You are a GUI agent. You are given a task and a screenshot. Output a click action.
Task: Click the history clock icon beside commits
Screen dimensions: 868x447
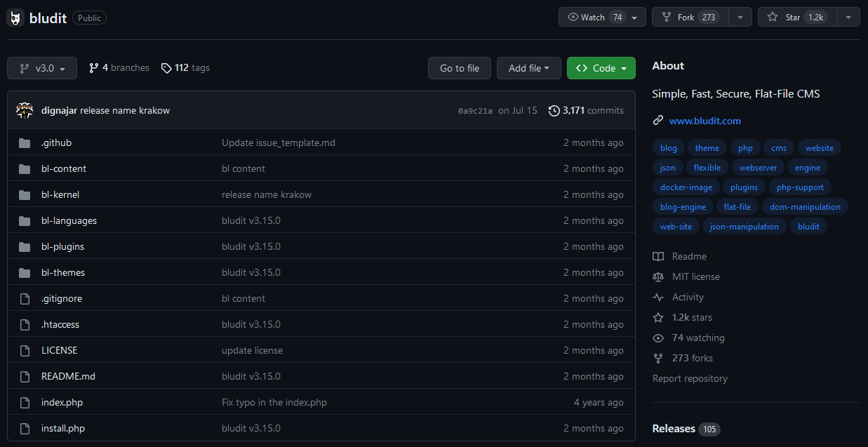554,110
